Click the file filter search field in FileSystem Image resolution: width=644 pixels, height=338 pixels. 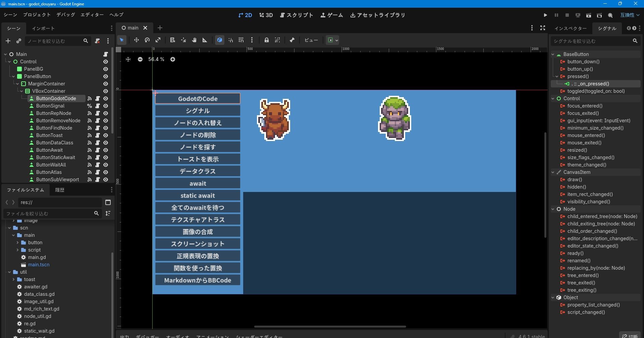pyautogui.click(x=50, y=213)
